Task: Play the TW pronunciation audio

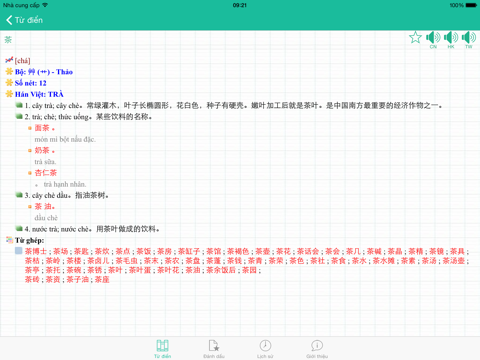Action: point(469,39)
